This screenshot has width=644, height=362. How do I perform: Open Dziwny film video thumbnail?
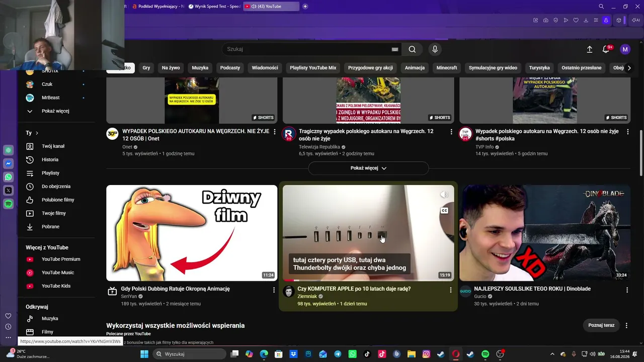point(192,233)
